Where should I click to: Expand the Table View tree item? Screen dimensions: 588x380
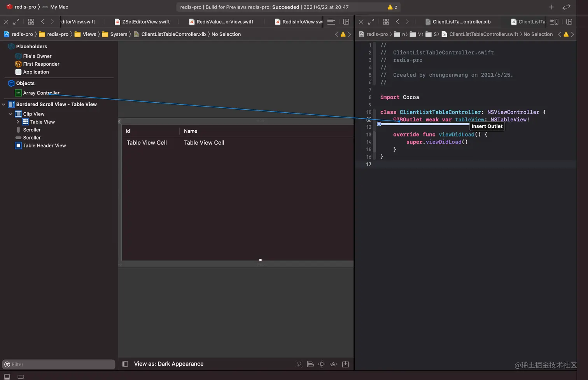pyautogui.click(x=18, y=122)
